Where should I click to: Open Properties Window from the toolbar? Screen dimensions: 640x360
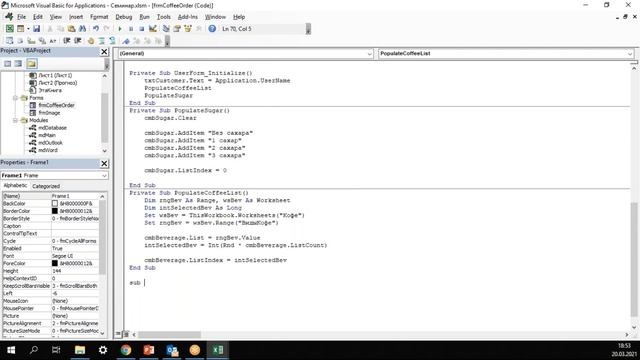177,29
